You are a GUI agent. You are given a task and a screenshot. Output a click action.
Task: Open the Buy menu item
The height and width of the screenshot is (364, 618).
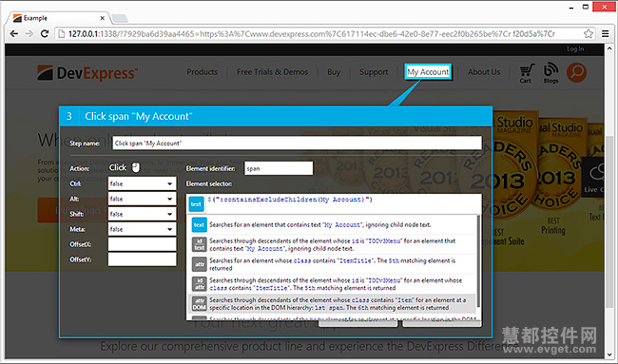tap(334, 72)
